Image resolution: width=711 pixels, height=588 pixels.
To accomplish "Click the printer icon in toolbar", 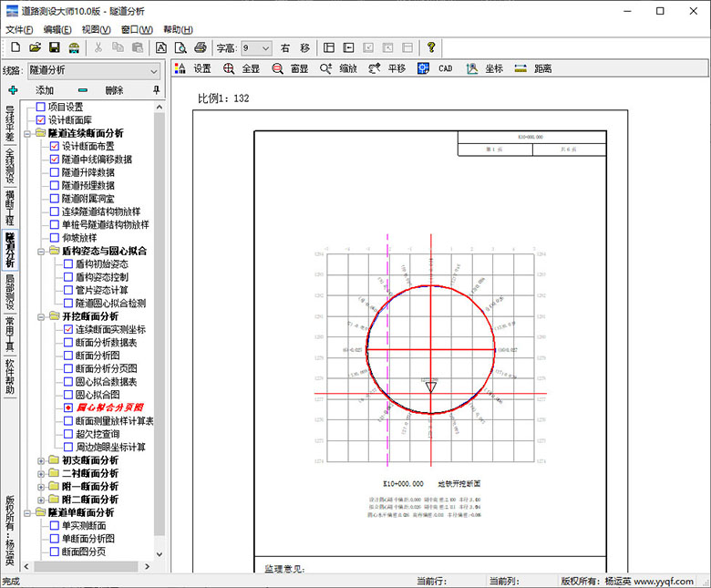I will click(200, 47).
